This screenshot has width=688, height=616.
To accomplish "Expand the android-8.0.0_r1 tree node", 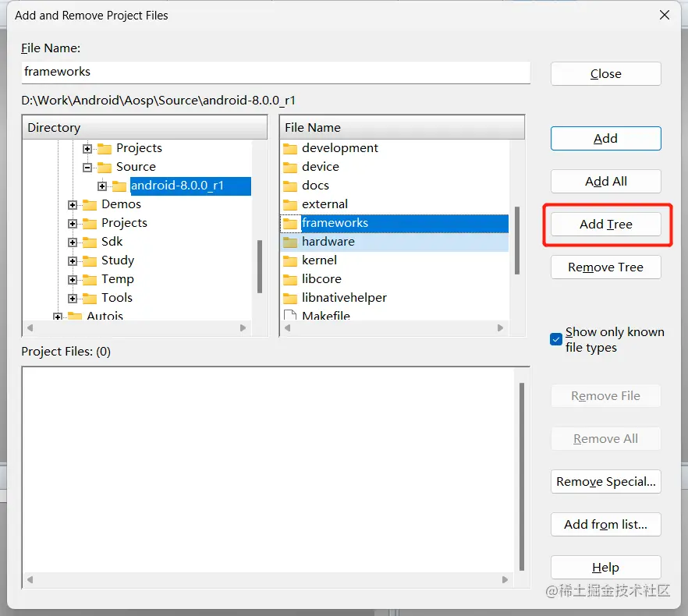I will (x=102, y=186).
